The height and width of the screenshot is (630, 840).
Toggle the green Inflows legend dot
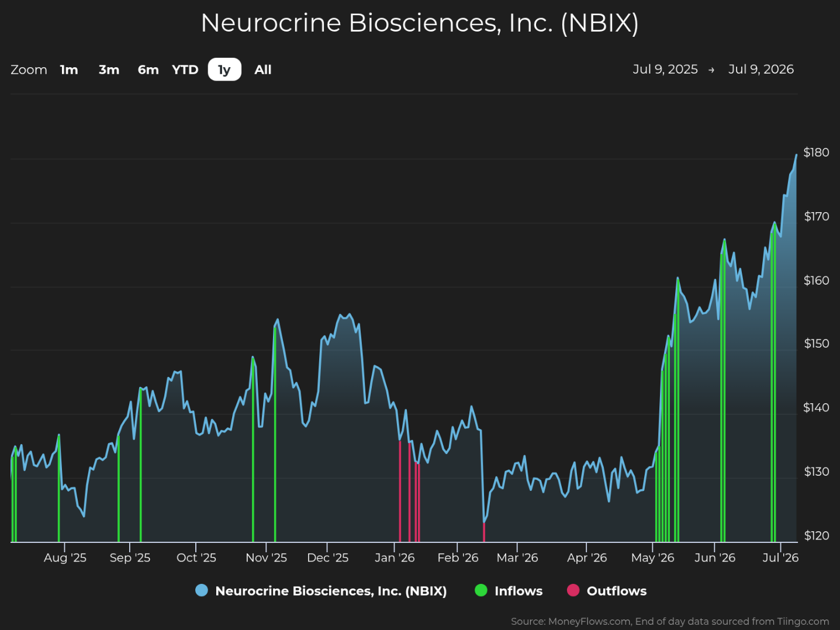pos(481,590)
